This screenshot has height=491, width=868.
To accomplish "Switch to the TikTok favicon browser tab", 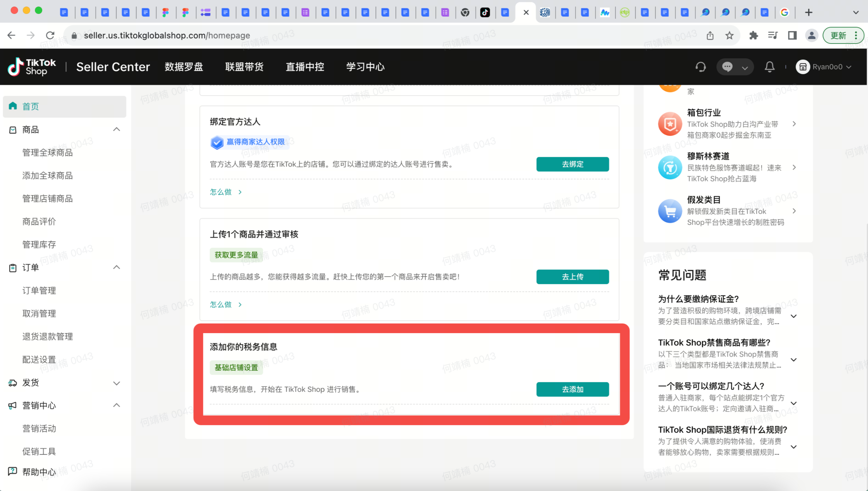I will [x=485, y=12].
